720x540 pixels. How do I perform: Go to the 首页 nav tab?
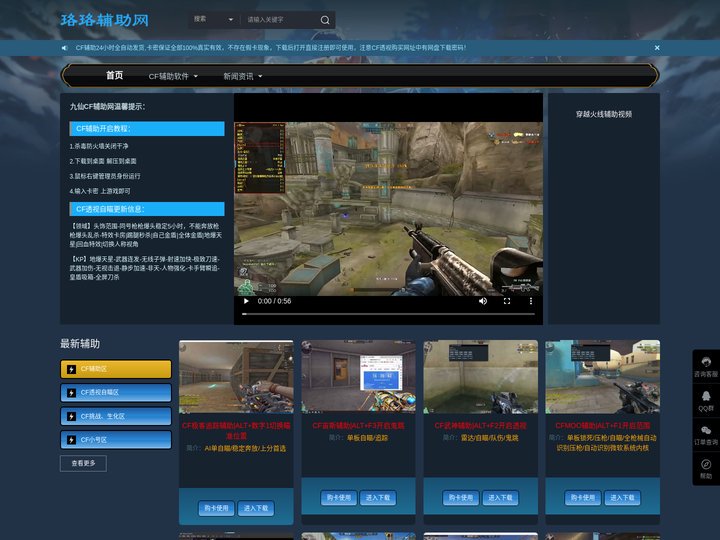pos(114,75)
